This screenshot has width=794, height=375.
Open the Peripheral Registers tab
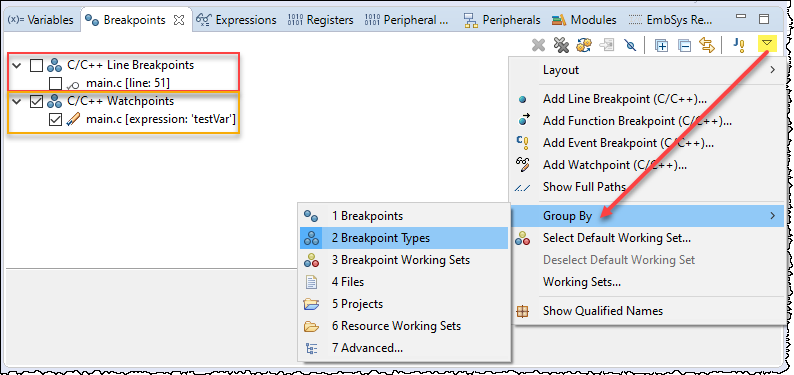tap(407, 20)
